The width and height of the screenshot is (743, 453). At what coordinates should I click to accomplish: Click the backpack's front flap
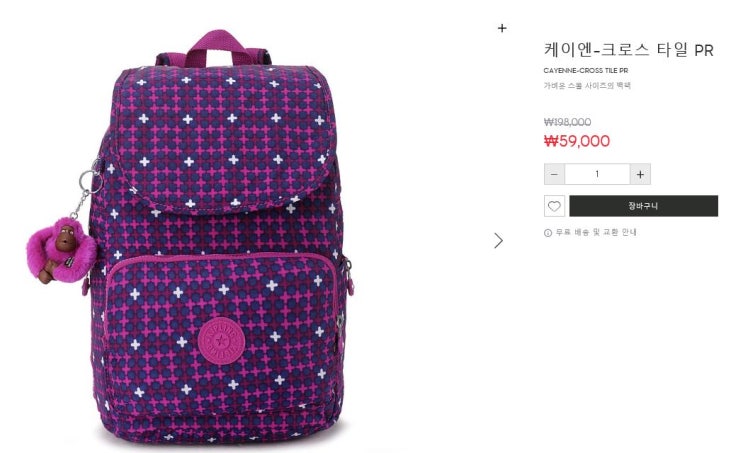[224, 137]
